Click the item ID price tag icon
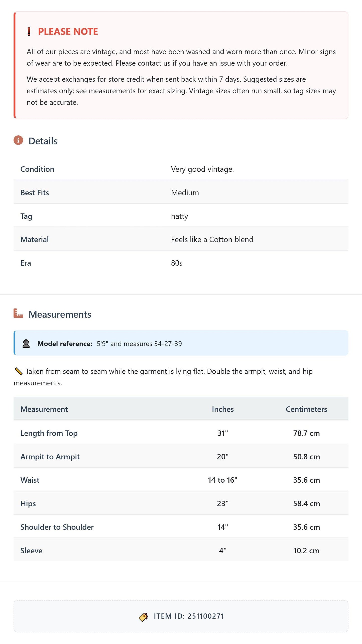The height and width of the screenshot is (644, 362). 143,617
